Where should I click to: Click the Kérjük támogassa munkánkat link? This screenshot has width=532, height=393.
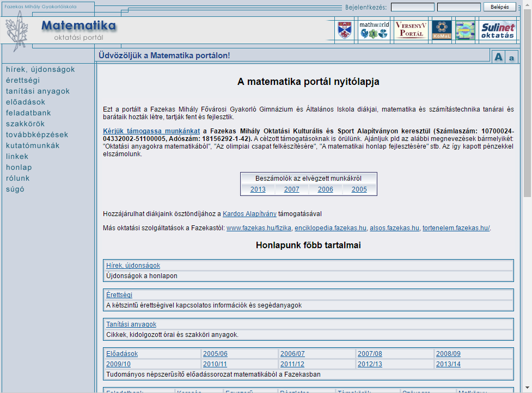[151, 131]
